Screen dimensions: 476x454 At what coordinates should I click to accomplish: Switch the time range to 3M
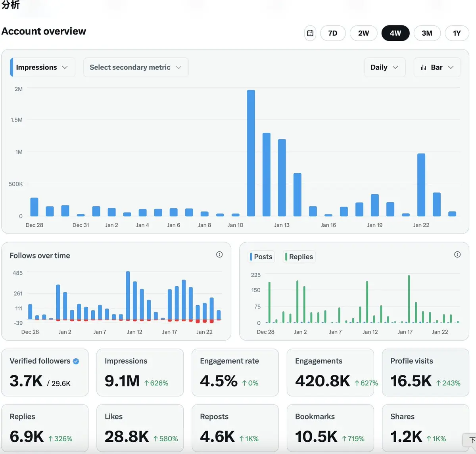(427, 33)
